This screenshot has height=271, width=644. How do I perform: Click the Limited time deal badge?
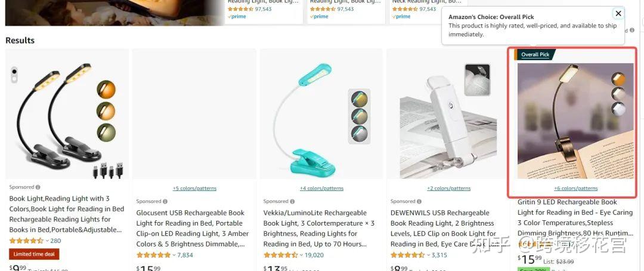click(34, 254)
